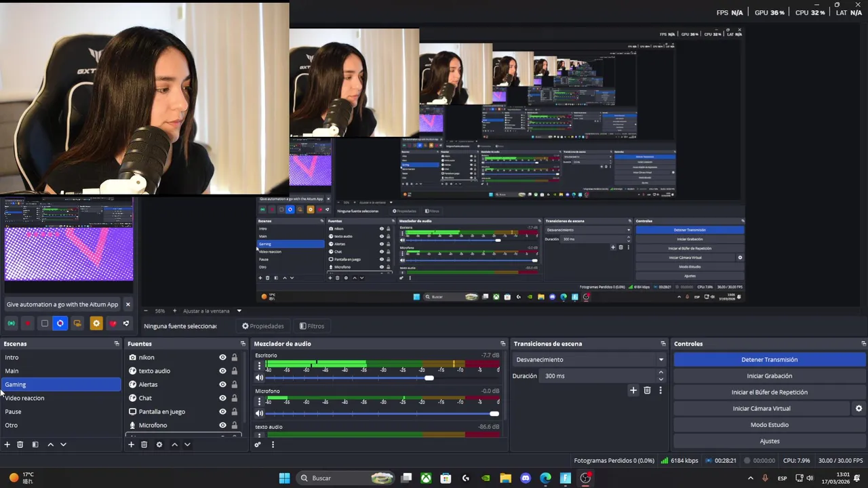This screenshot has height=488, width=868.
Task: Close the Aitum App automation banner
Action: tap(127, 304)
